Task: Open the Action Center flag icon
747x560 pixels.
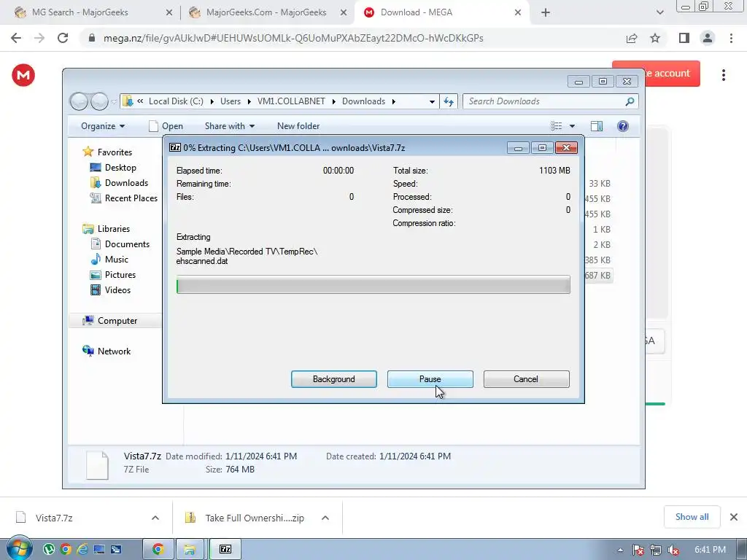Action: point(638,550)
